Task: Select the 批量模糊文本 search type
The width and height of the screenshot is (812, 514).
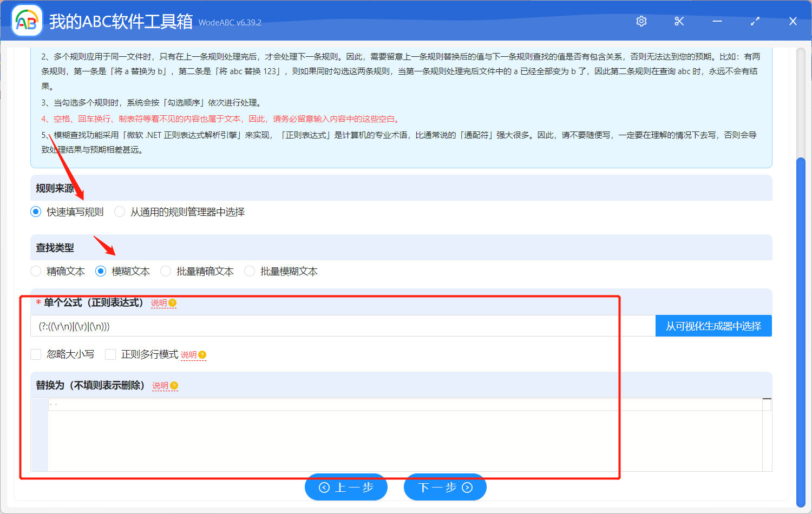Action: point(249,271)
